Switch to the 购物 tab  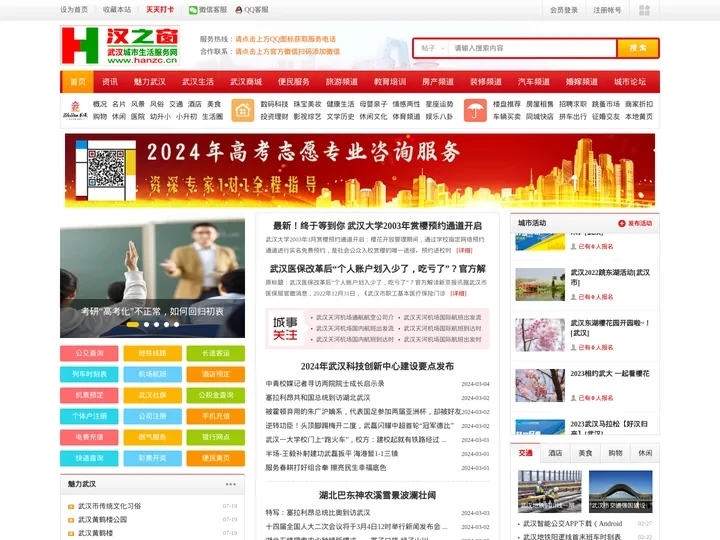coord(615,453)
